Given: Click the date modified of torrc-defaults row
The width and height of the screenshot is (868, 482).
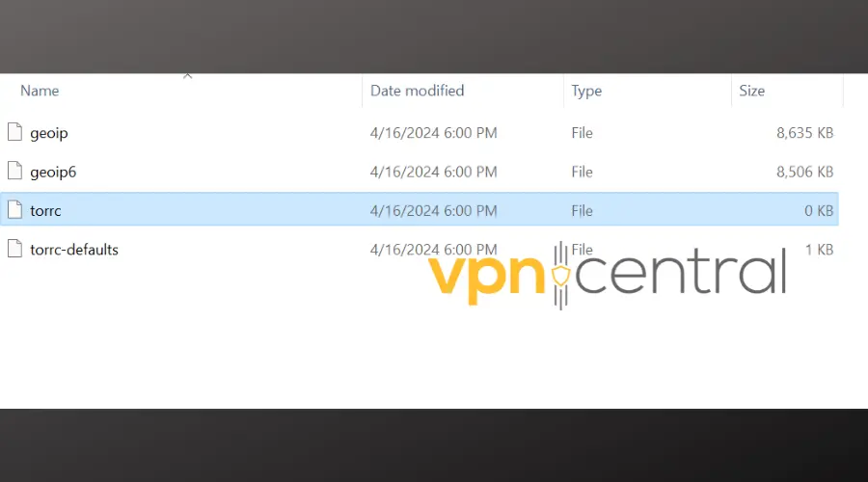Looking at the screenshot, I should pos(433,250).
